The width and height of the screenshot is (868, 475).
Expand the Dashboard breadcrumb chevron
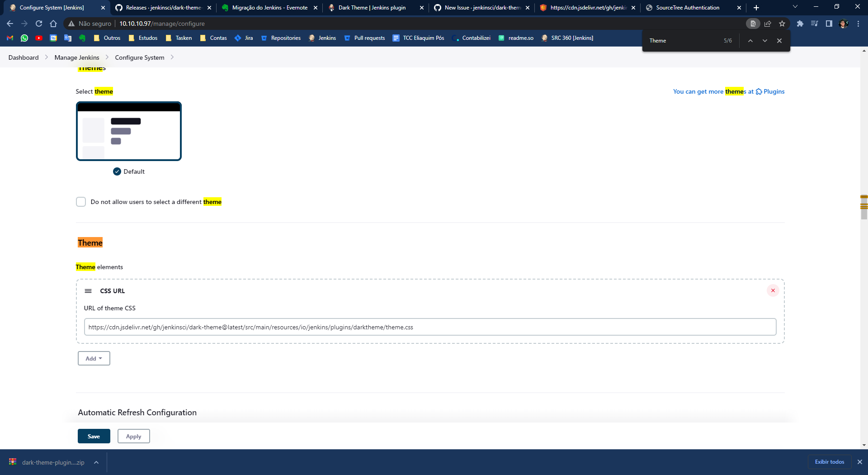47,57
